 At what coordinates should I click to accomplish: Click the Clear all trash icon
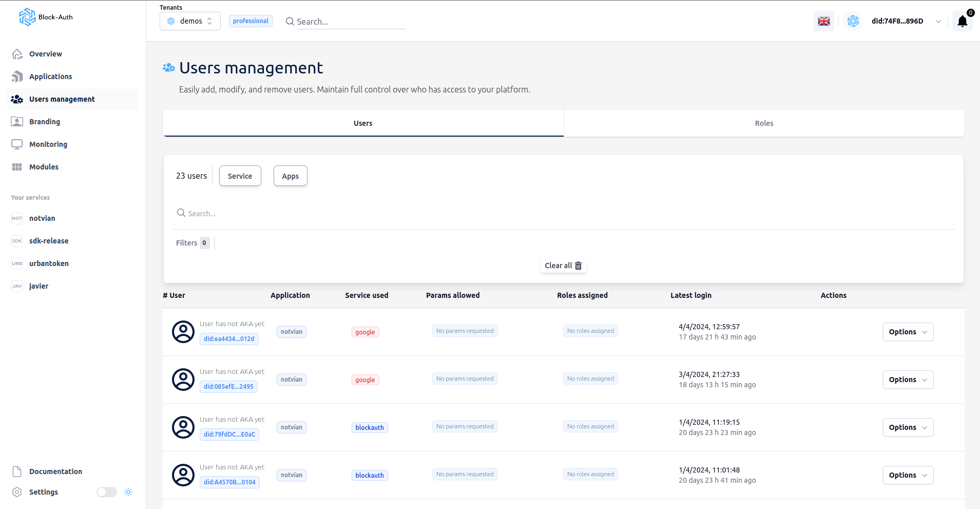click(578, 266)
